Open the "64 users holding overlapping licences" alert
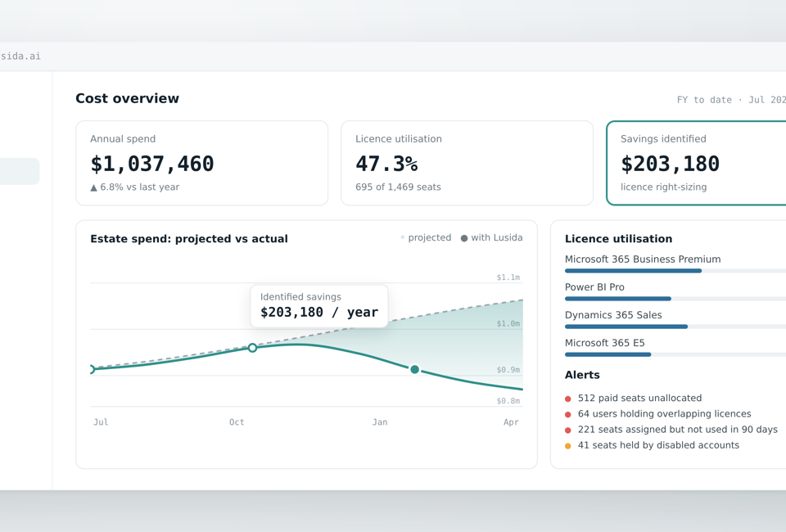 (658, 414)
